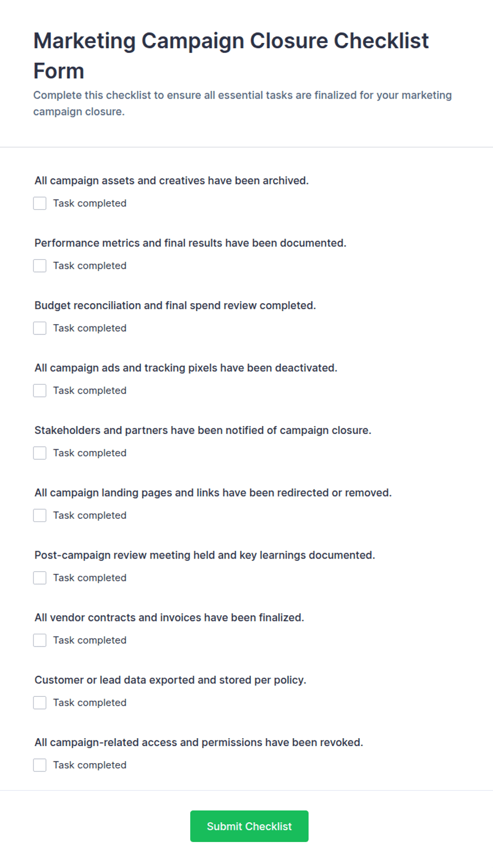Click 'Task completed' label text under budget reconciliation
493x868 pixels.
tap(90, 329)
